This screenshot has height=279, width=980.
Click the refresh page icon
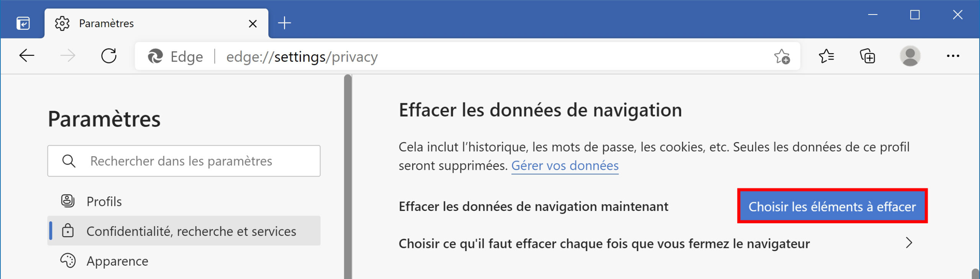click(x=109, y=56)
